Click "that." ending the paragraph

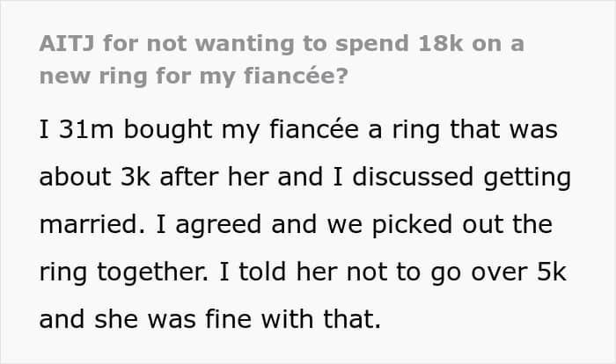[x=352, y=318]
